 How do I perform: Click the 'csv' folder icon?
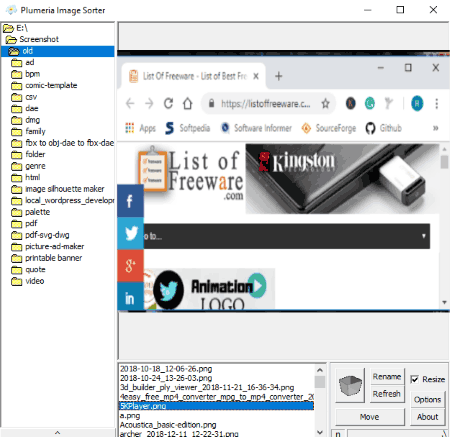point(16,97)
